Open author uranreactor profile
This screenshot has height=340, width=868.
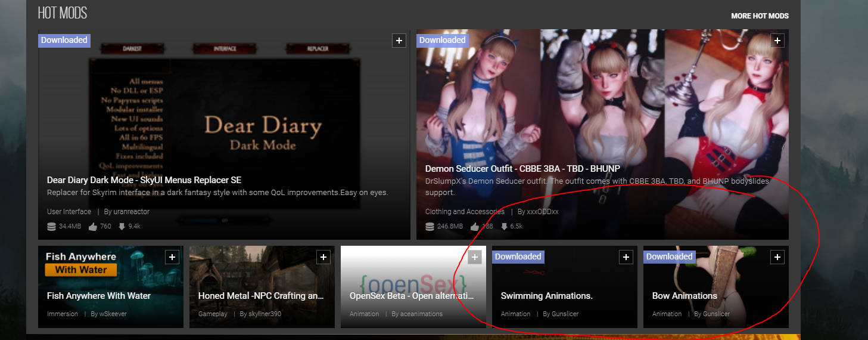point(130,212)
